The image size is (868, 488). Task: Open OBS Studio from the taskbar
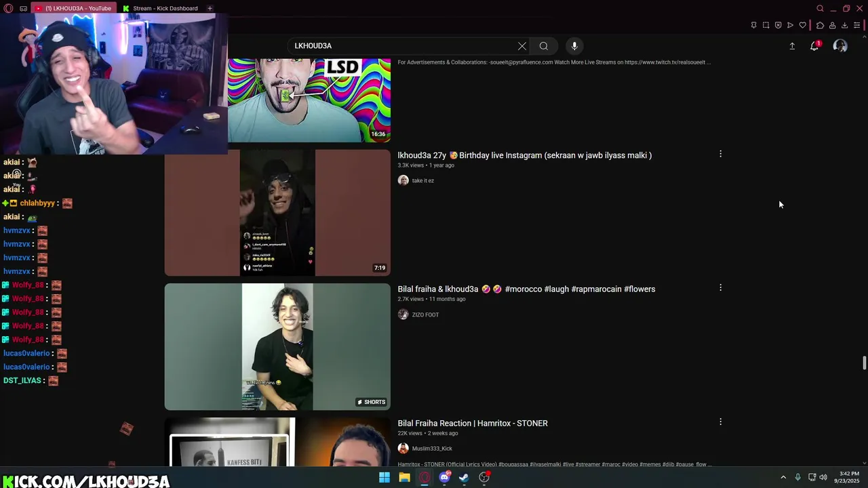[x=484, y=477]
